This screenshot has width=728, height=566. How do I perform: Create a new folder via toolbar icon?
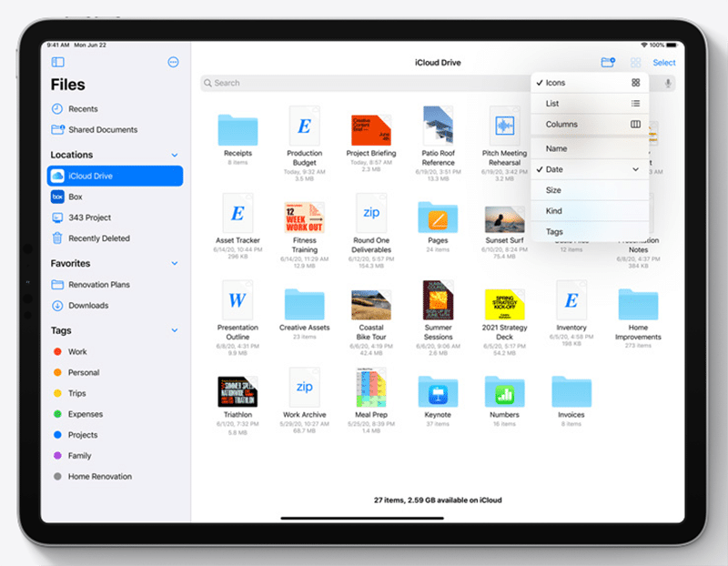[608, 62]
